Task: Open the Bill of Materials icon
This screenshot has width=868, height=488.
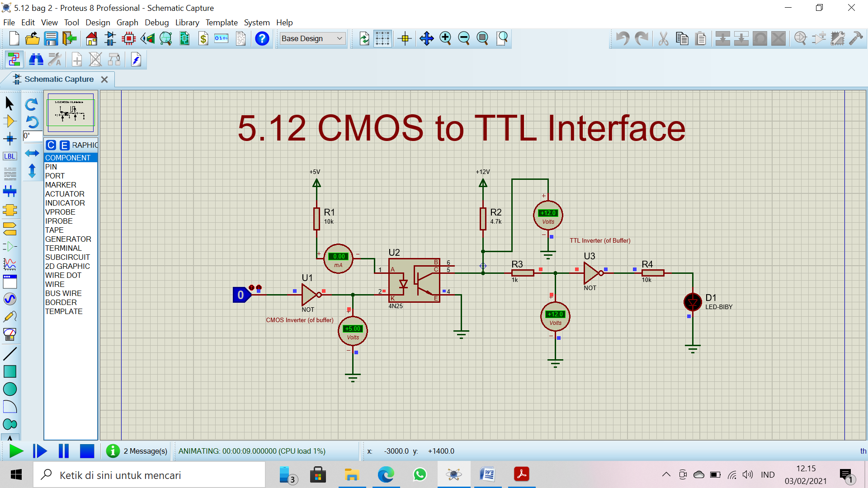Action: (203, 39)
